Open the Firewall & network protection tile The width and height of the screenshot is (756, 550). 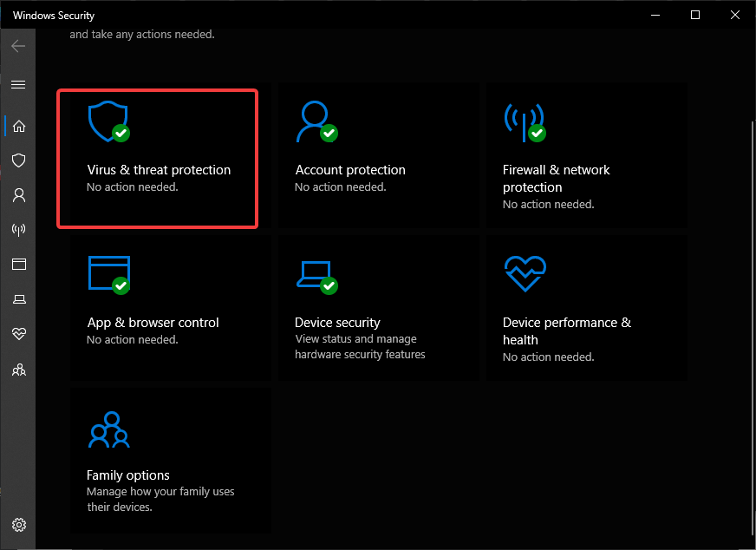coord(586,154)
